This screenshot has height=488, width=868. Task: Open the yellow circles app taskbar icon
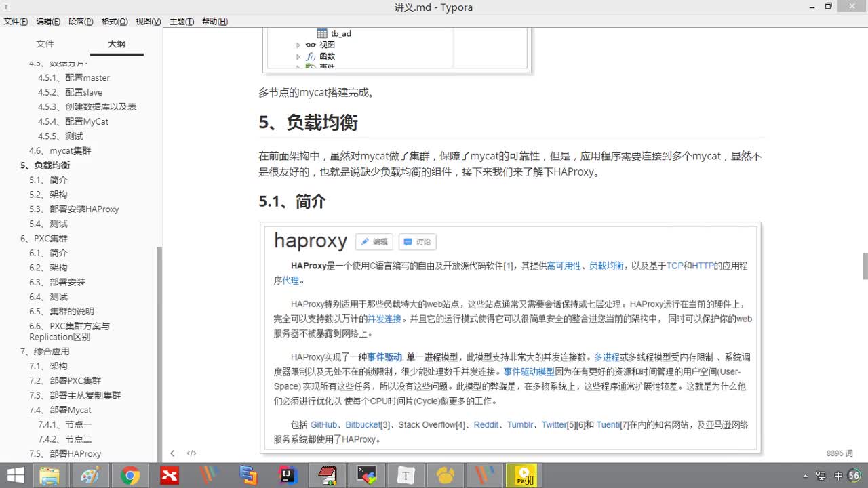tap(446, 476)
